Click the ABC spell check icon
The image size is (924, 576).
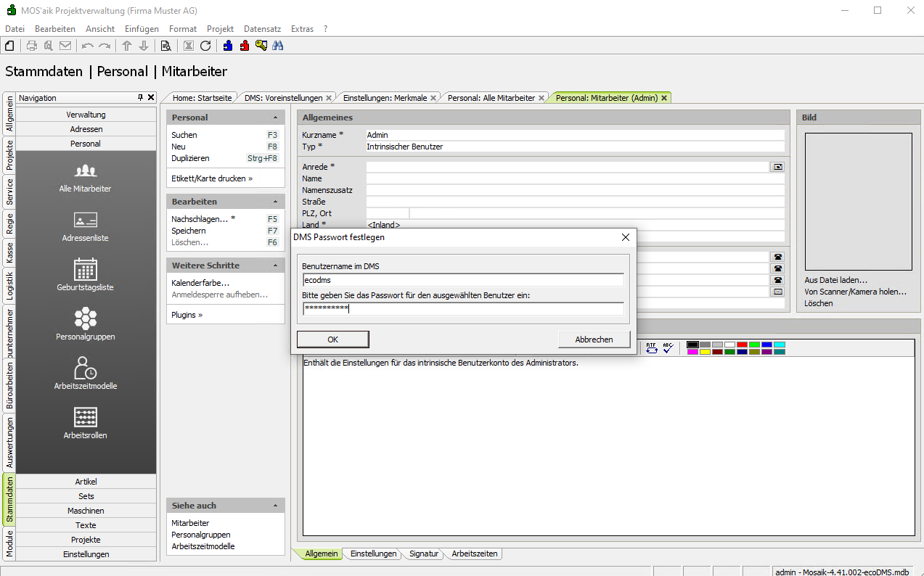pos(668,347)
